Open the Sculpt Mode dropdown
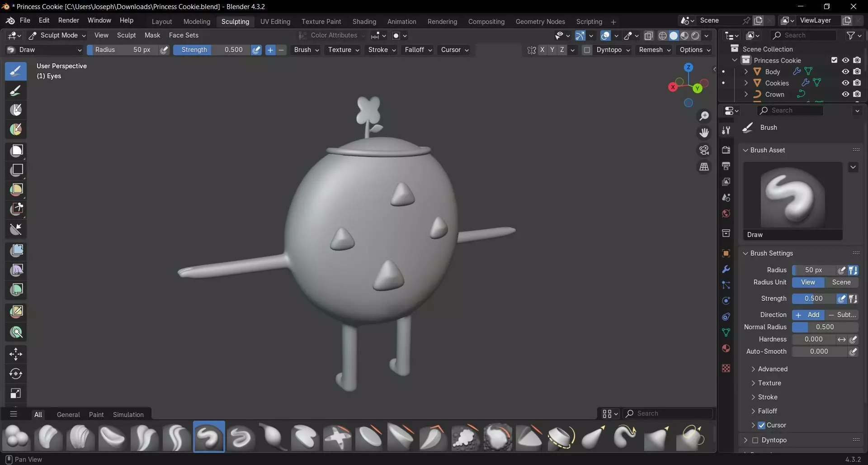The image size is (868, 465). tap(58, 35)
